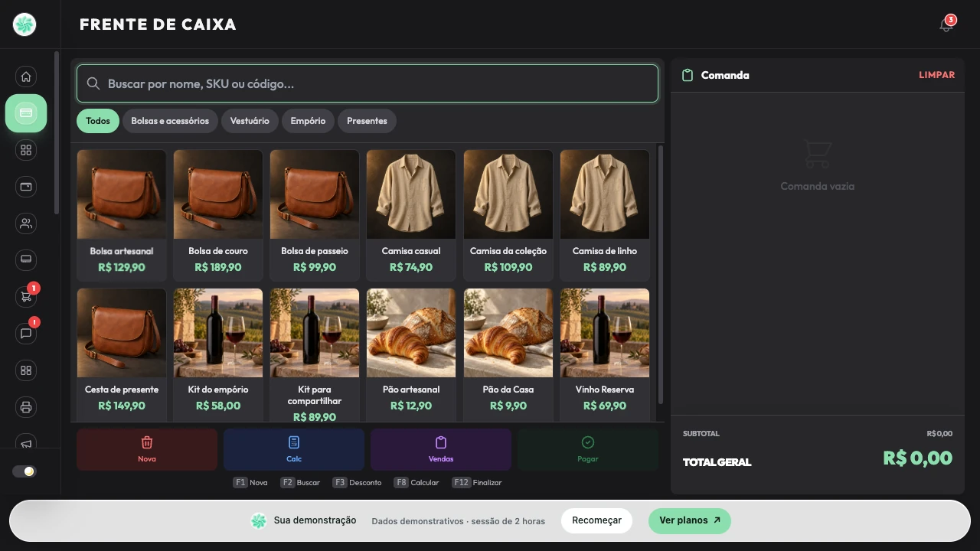
Task: Select the Pão artesanal product card
Action: pyautogui.click(x=411, y=354)
